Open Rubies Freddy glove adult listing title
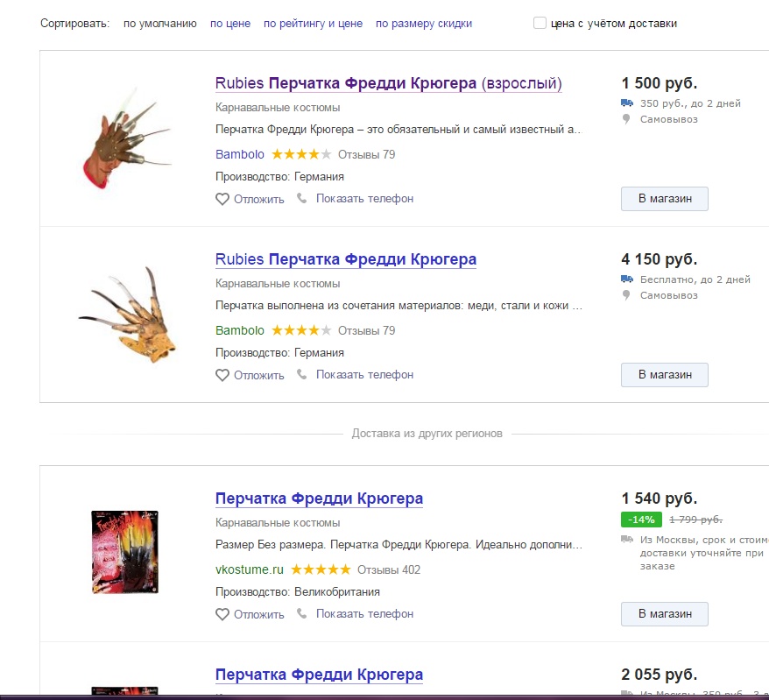Image resolution: width=769 pixels, height=700 pixels. [x=388, y=83]
